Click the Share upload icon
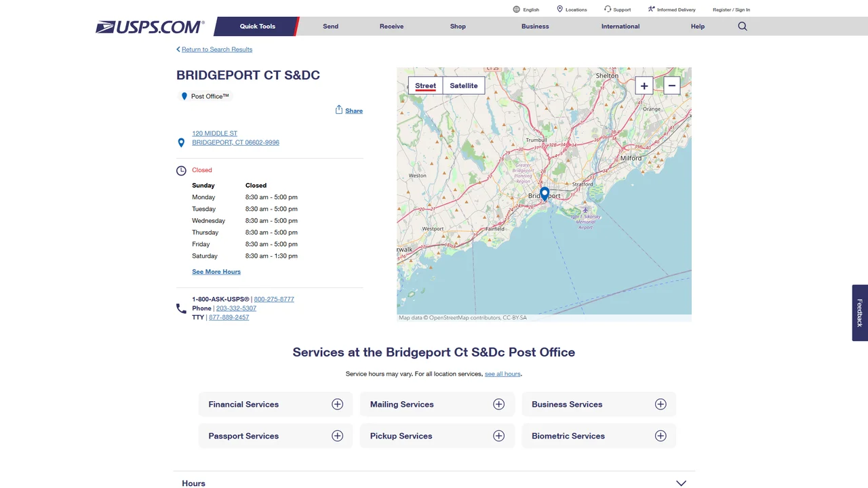 339,110
